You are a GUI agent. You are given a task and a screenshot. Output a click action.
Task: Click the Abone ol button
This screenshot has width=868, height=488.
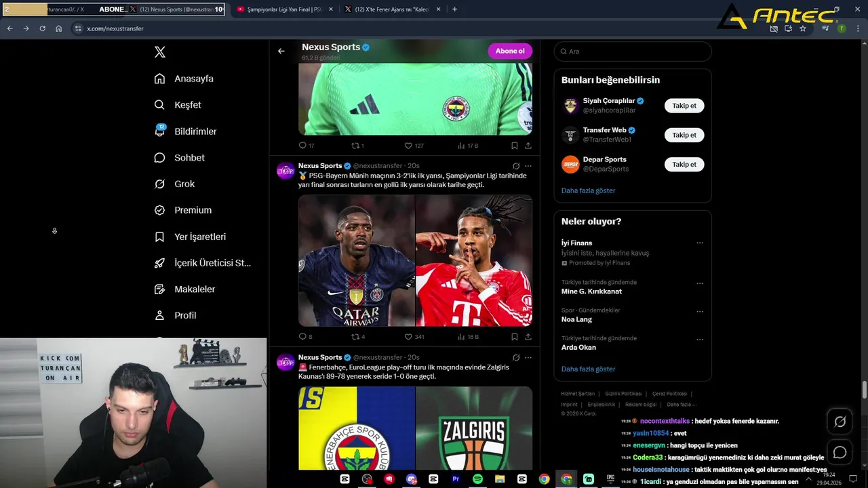coord(510,51)
